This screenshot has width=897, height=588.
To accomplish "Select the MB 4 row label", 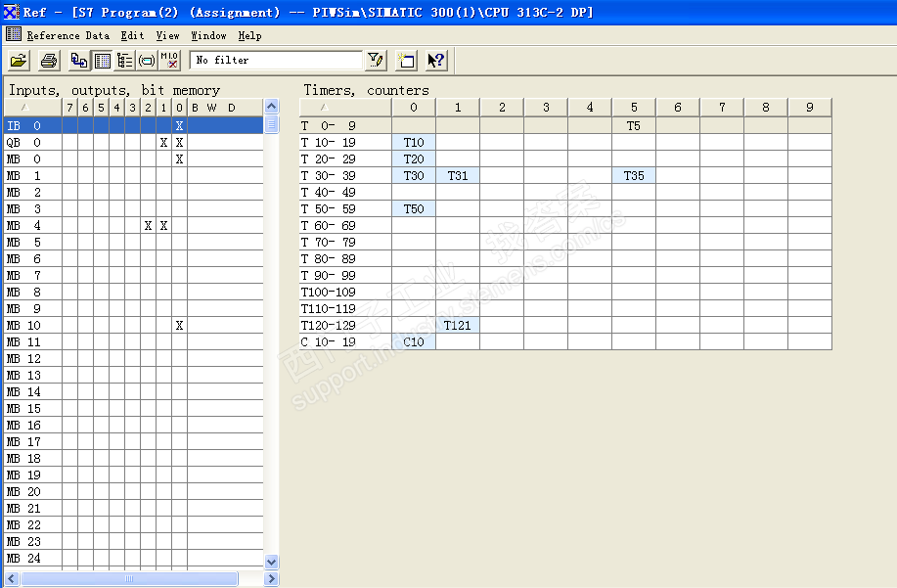I will tap(23, 225).
